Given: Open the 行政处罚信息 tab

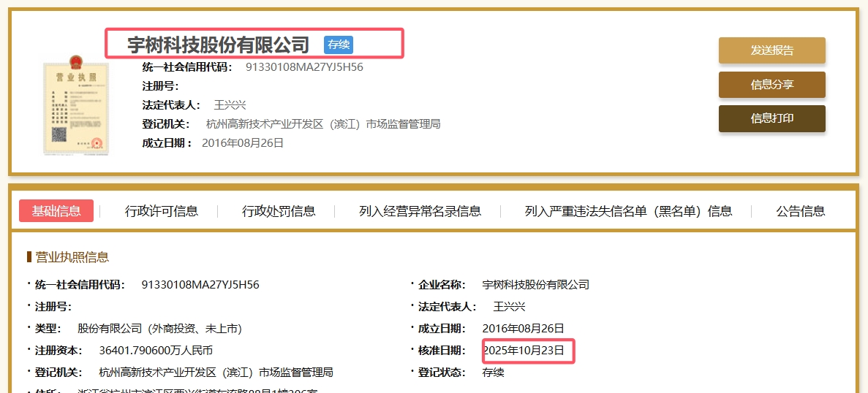Looking at the screenshot, I should pos(279,211).
